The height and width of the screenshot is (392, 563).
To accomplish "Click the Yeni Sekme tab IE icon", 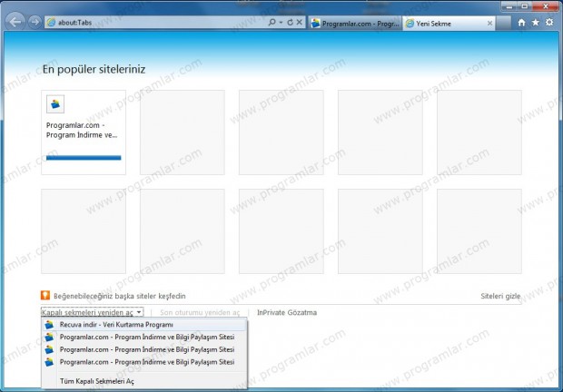I will point(410,24).
